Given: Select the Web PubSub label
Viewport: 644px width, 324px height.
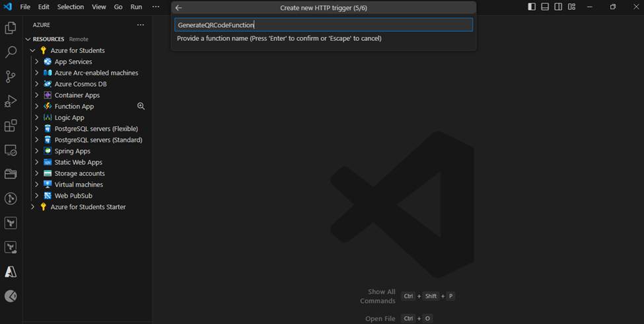Looking at the screenshot, I should tap(73, 196).
